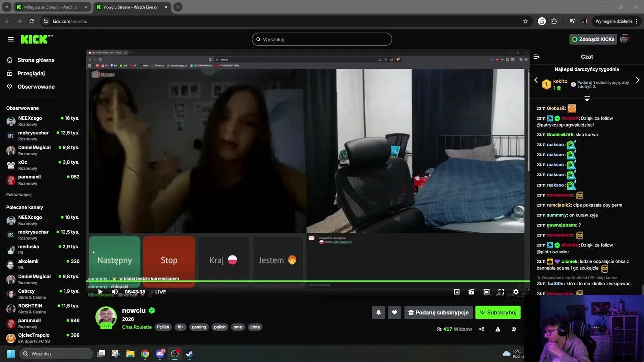Open followed channel paramaxil with 952 viewers
Viewport: 644px width, 362px height.
click(x=43, y=180)
